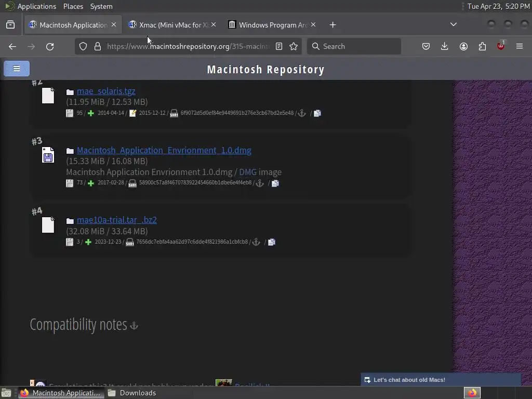Click anchor icon on the DMG file row
This screenshot has width=532, height=399.
(260, 183)
